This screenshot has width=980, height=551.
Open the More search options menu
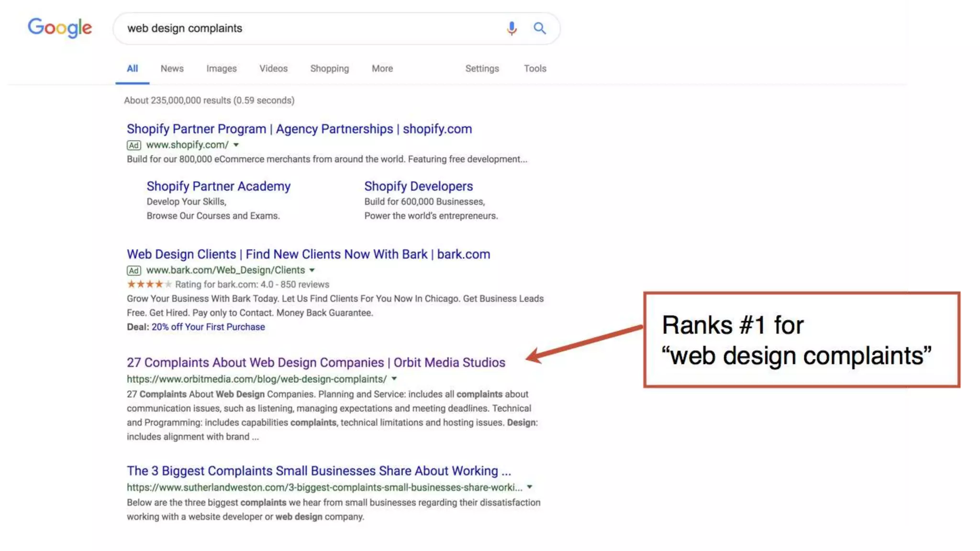click(x=382, y=68)
